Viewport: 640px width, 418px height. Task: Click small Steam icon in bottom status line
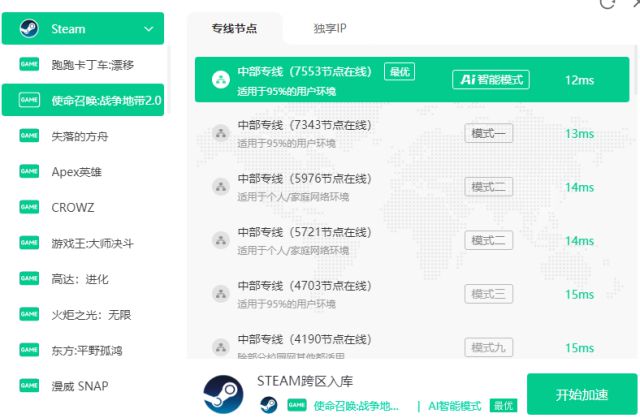pos(269,405)
